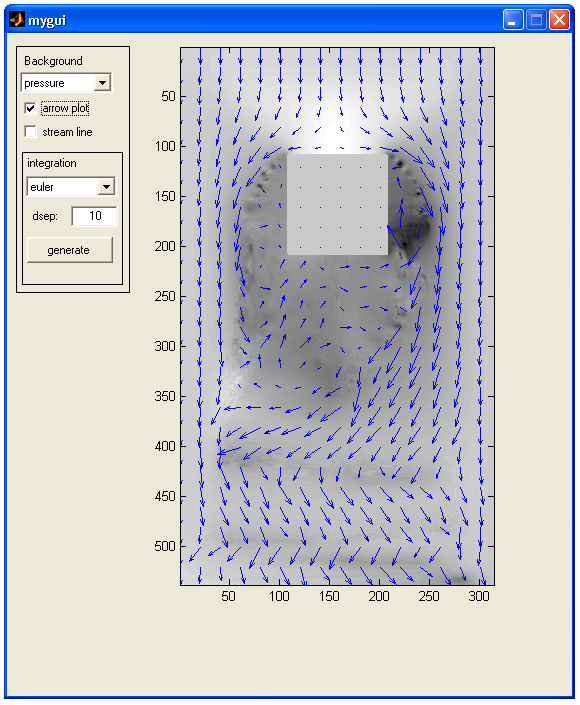This screenshot has height=705, width=580.
Task: Expand the arrow next to pressure
Action: tap(103, 83)
